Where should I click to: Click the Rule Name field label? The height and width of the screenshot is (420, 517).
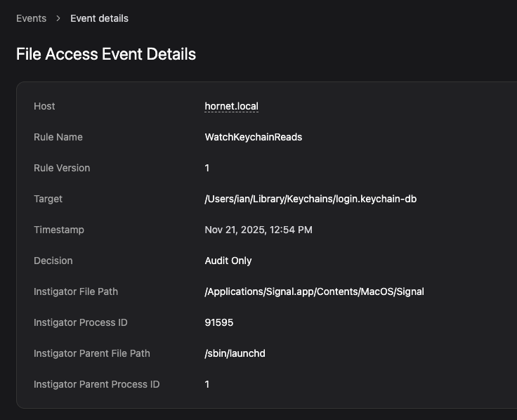click(58, 137)
